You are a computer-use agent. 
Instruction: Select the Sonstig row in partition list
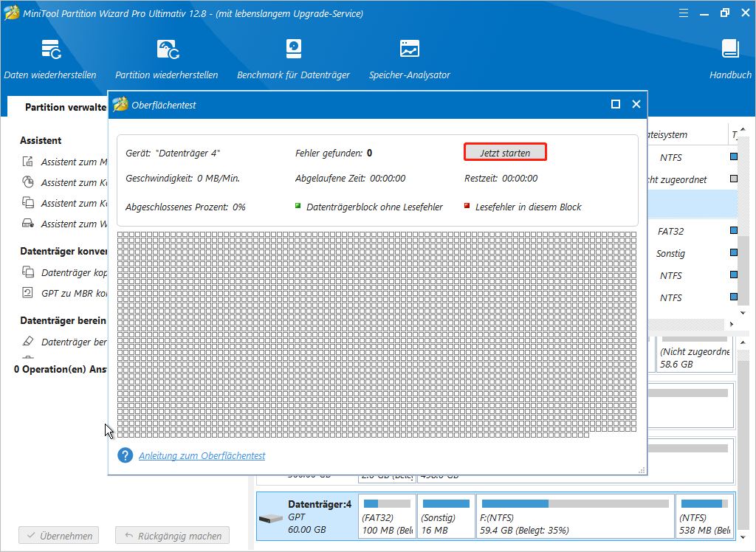point(692,253)
